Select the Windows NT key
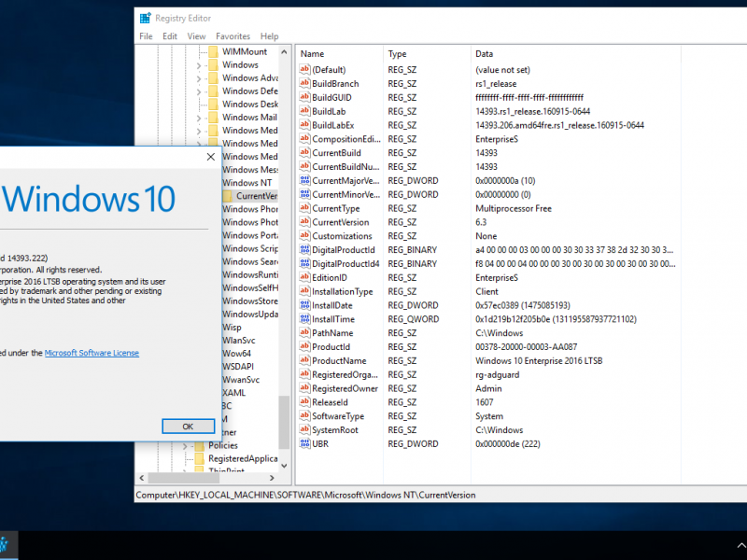This screenshot has height=560, width=747. (x=247, y=183)
